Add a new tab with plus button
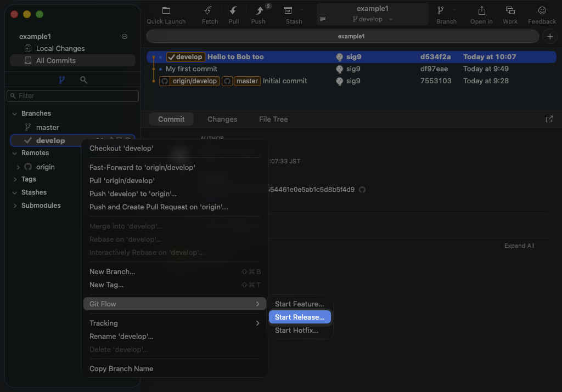The height and width of the screenshot is (392, 562). pos(549,36)
